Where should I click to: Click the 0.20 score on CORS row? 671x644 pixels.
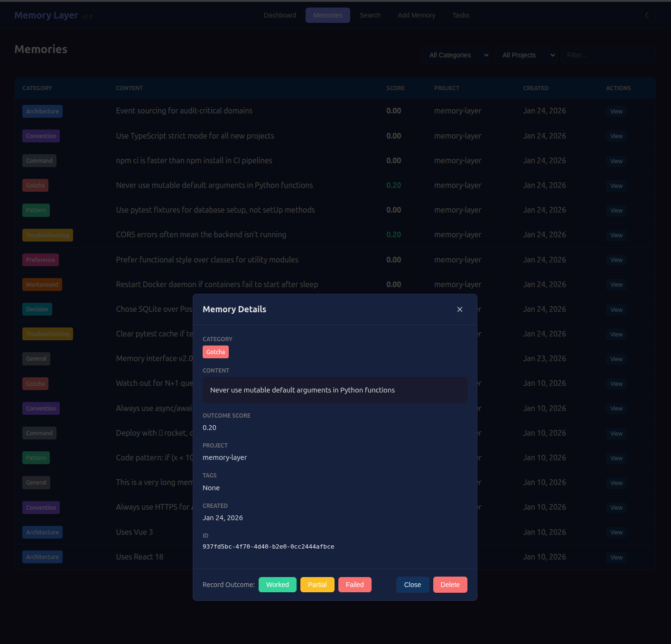click(393, 235)
